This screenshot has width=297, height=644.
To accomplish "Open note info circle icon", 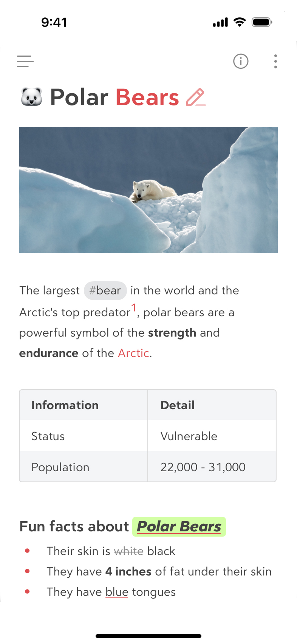I will pos(241,61).
